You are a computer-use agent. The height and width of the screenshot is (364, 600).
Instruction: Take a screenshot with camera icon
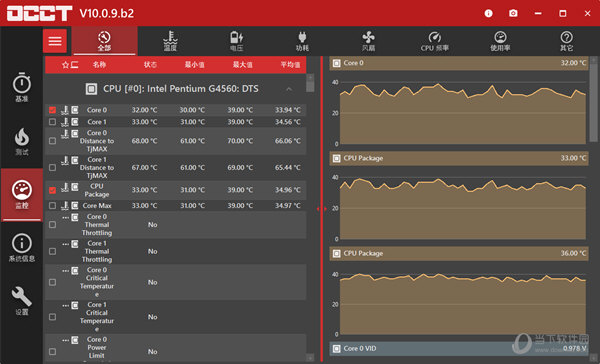[513, 13]
